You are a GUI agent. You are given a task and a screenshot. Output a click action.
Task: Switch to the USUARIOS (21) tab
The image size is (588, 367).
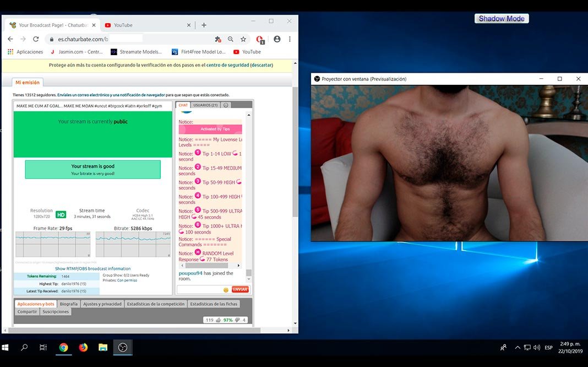point(205,105)
